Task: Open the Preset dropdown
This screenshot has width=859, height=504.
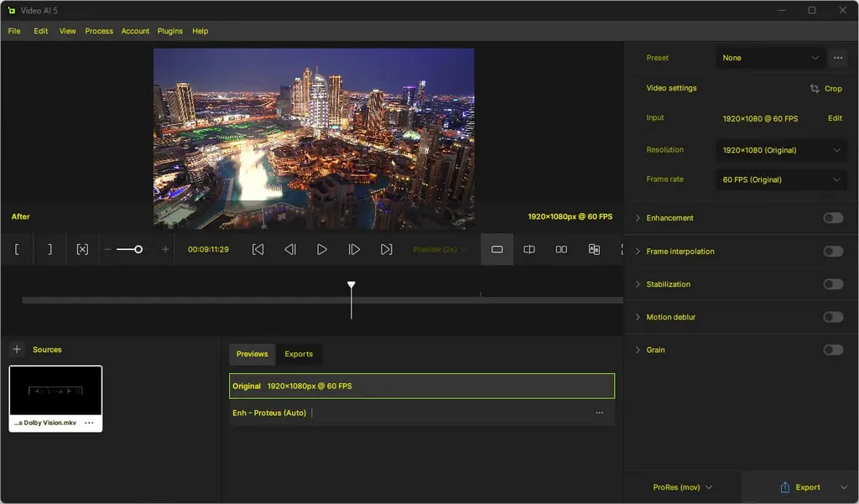Action: click(x=770, y=58)
